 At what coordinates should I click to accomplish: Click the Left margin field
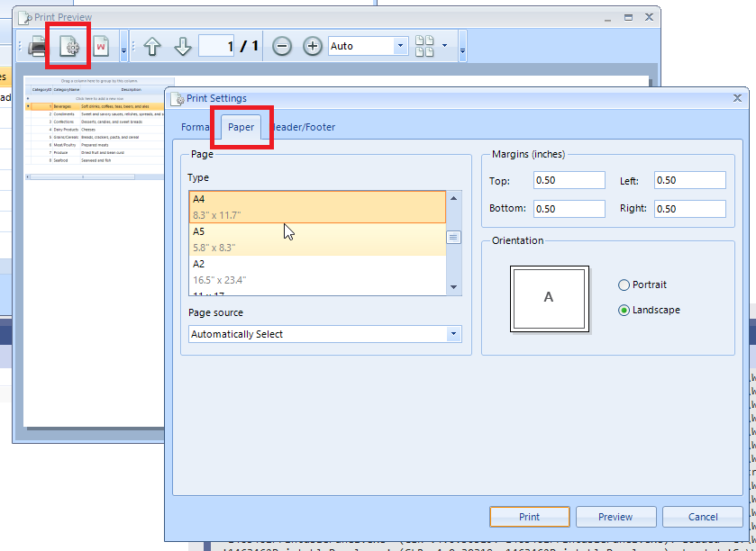690,180
